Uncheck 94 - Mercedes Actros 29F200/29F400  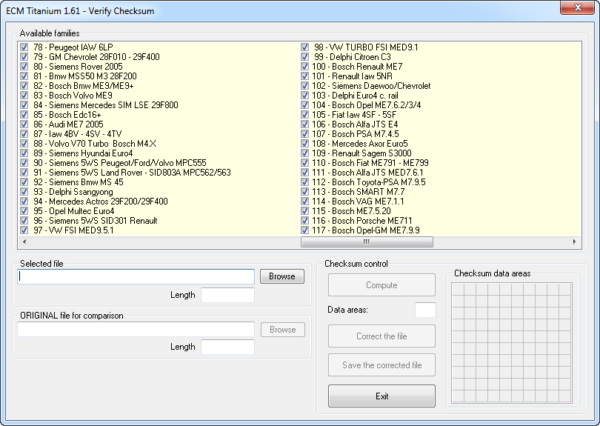point(24,201)
